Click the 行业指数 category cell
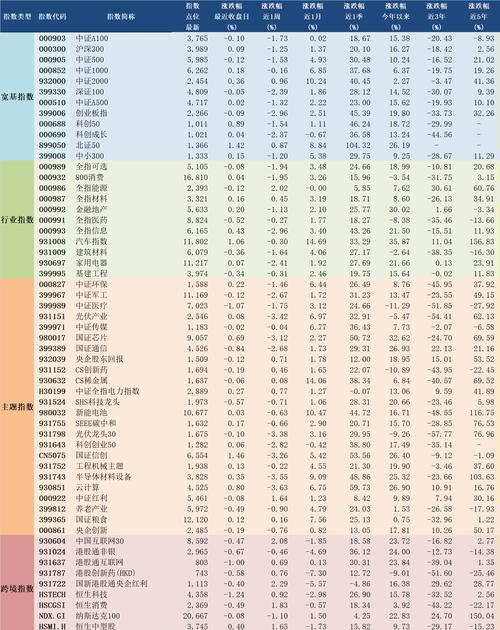500x630 pixels. pyautogui.click(x=17, y=220)
